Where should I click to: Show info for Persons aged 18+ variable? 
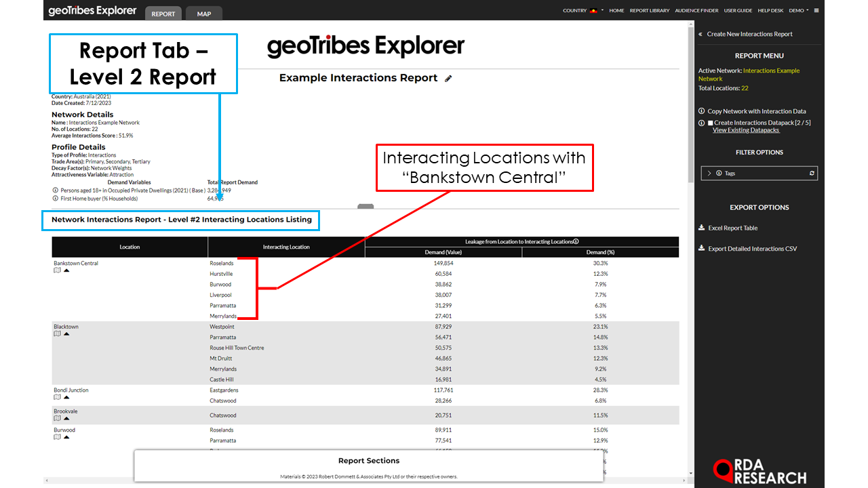56,190
